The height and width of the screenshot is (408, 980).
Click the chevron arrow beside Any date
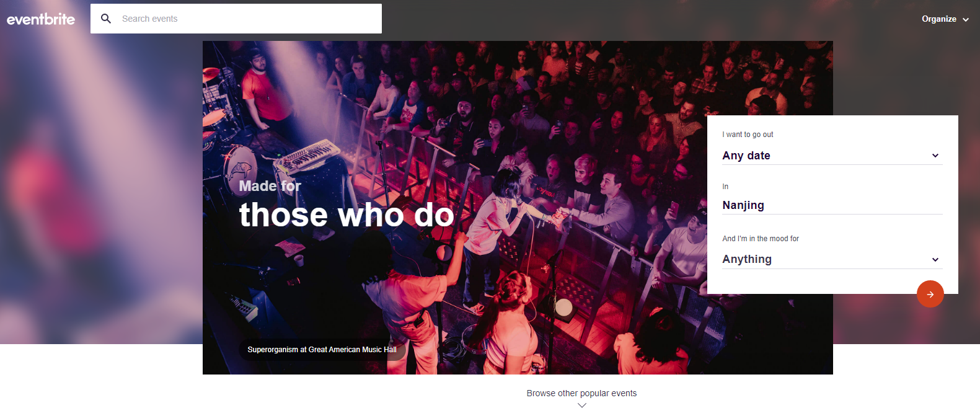[935, 156]
